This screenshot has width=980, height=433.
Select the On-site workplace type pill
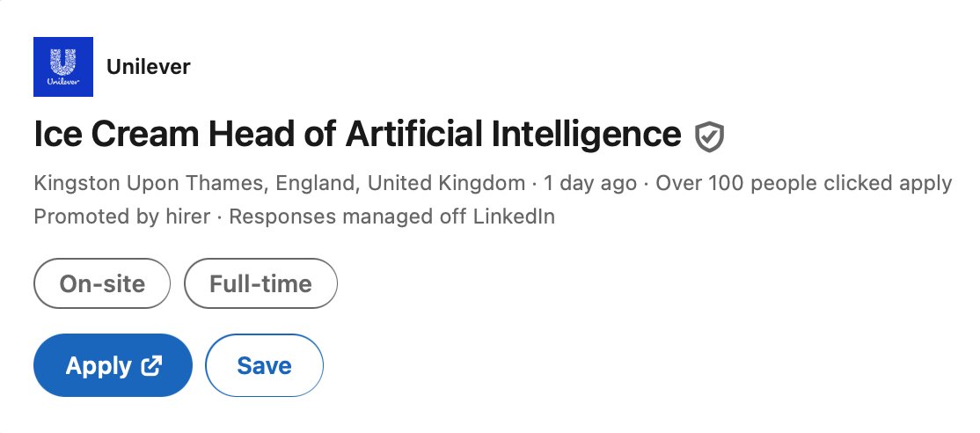102,283
